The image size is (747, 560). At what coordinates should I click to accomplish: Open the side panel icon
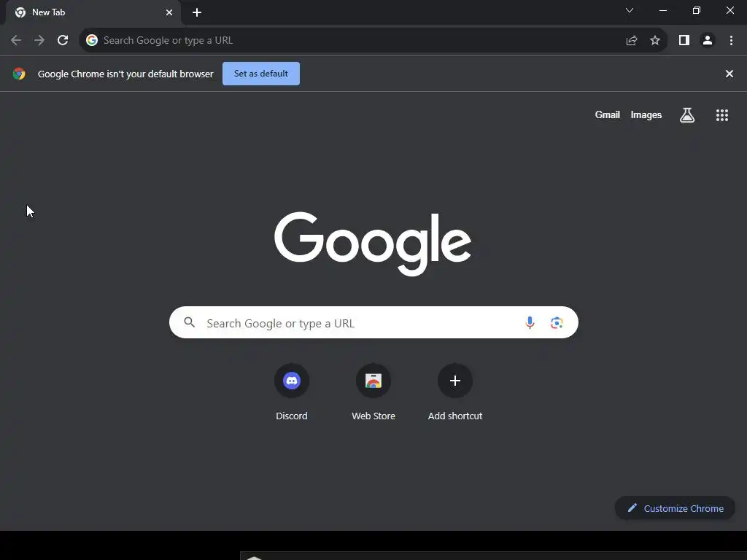point(684,41)
